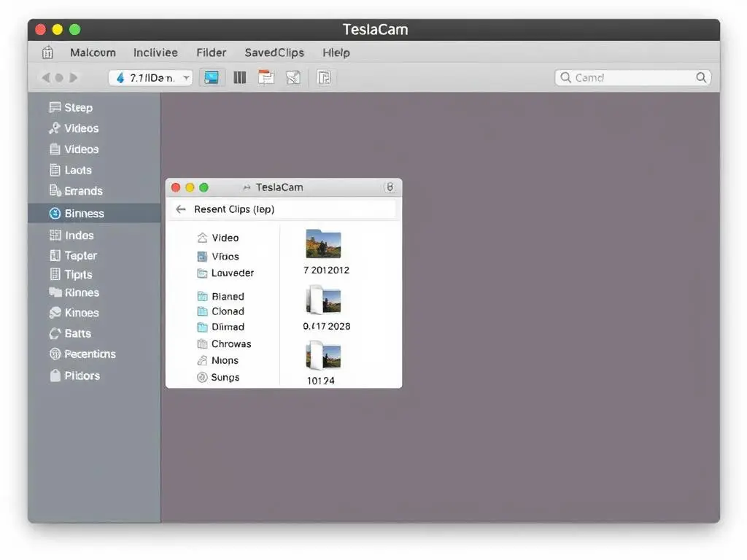Click the Hlep menu item

coord(336,52)
